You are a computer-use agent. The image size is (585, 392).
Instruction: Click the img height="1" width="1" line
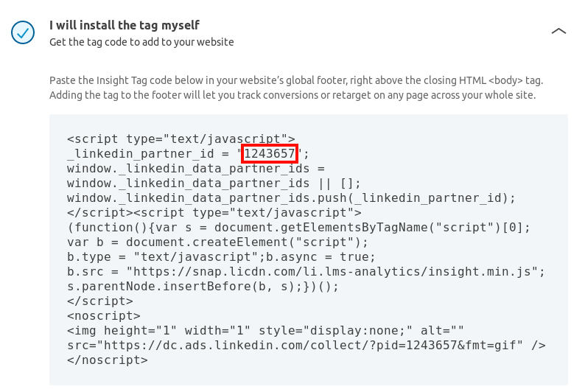tap(265, 331)
